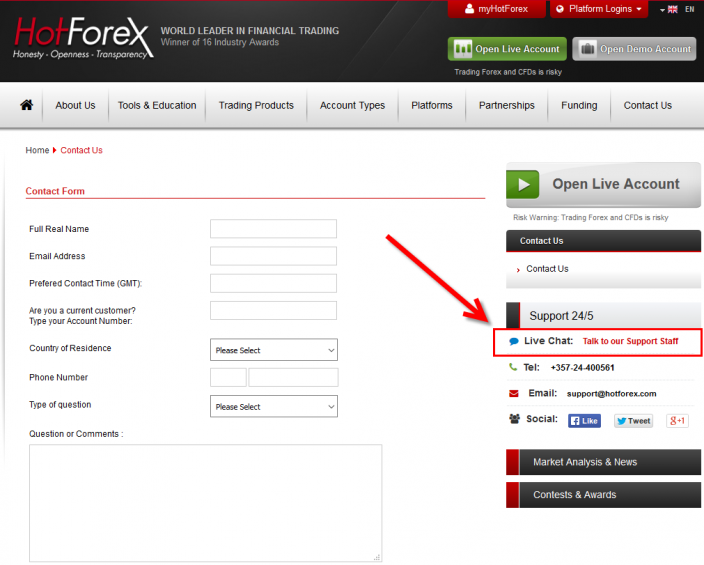Expand the Platform Logins dropdown
This screenshot has height=565, width=704.
(x=599, y=9)
